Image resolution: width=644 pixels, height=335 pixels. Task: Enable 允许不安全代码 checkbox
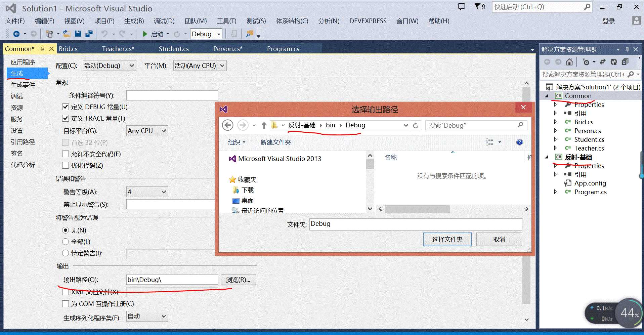(x=66, y=154)
